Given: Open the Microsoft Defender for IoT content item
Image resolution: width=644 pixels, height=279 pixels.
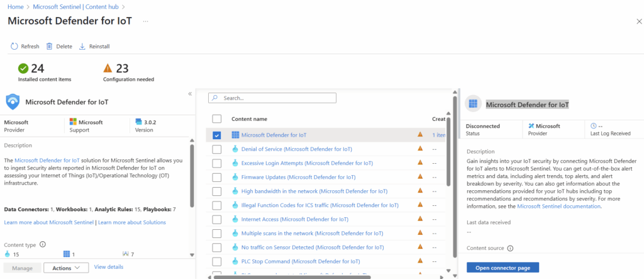Looking at the screenshot, I should click(274, 135).
